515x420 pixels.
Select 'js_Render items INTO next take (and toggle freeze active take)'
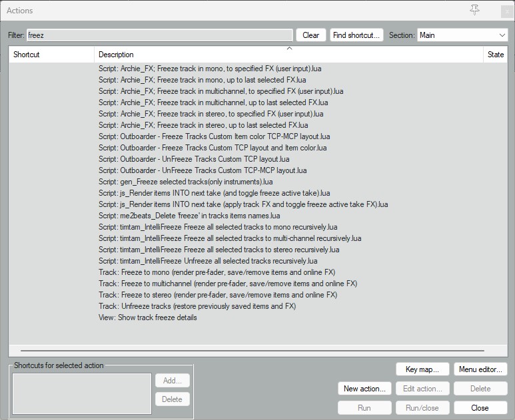tap(215, 193)
